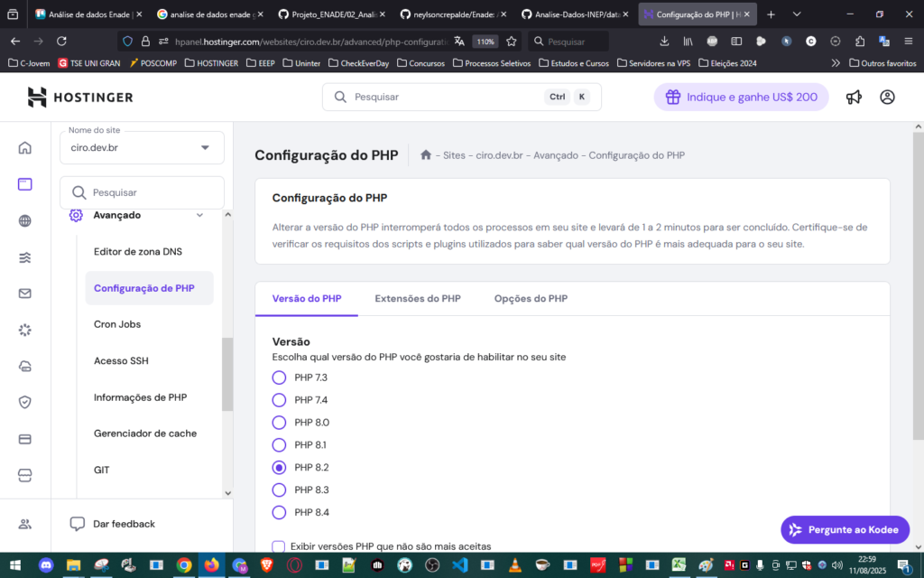Switch to the Extensões do PHP tab
This screenshot has width=924, height=578.
point(418,299)
